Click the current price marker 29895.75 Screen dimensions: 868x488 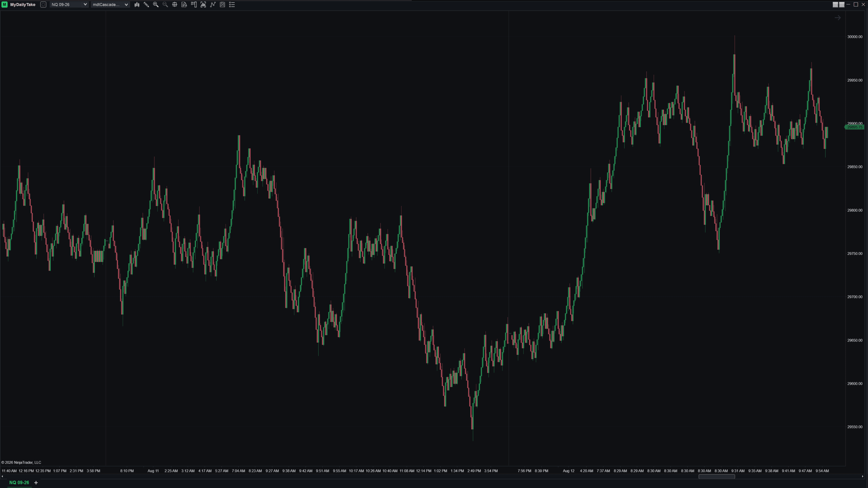tap(854, 127)
